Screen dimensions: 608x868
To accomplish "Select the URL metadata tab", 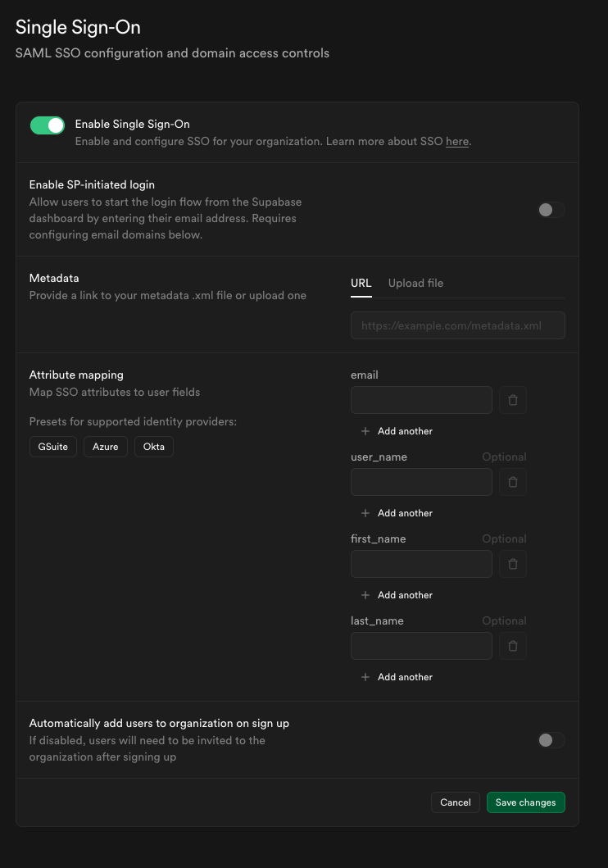I will [x=361, y=283].
